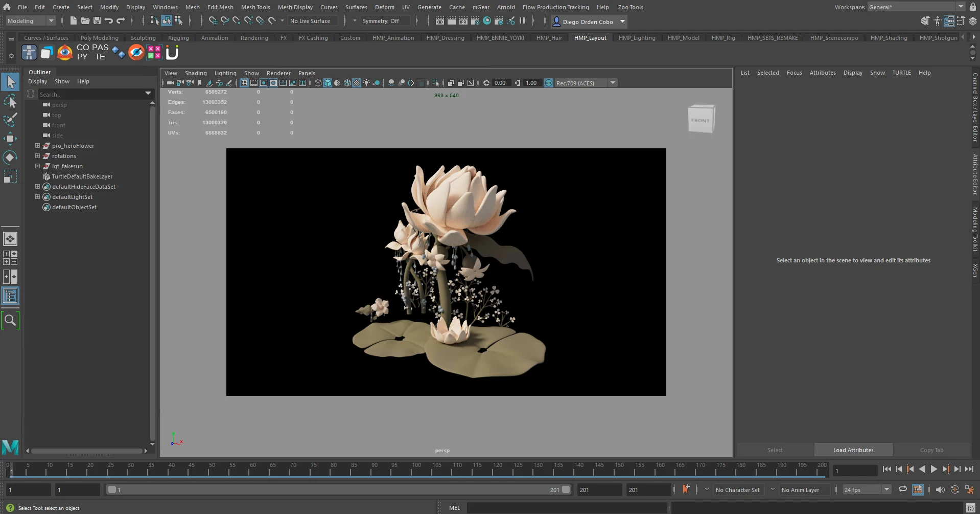Choose the Move tool in the toolbox

(10, 139)
